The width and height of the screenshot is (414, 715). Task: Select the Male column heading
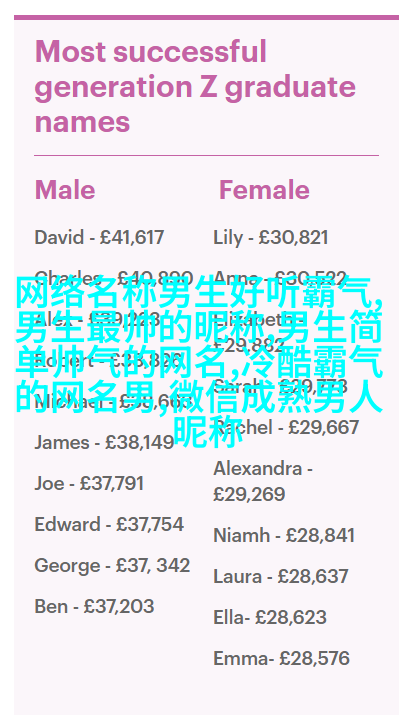pyautogui.click(x=65, y=190)
